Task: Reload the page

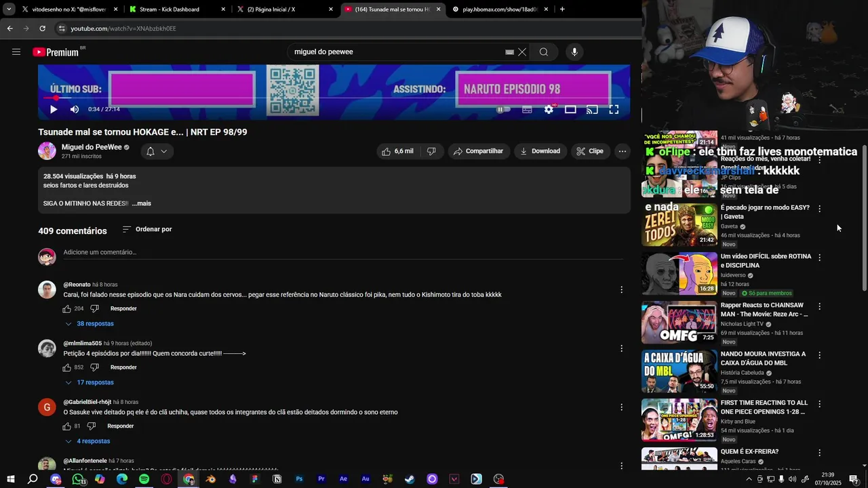Action: pos(42,28)
